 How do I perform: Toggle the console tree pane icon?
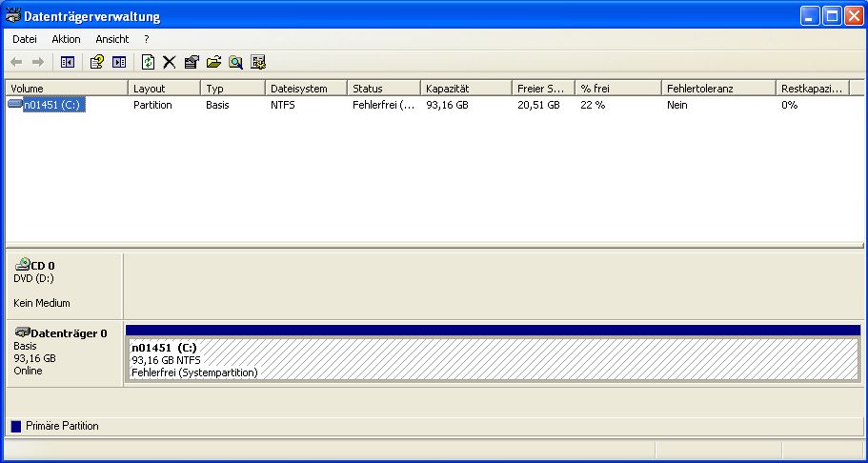point(67,62)
